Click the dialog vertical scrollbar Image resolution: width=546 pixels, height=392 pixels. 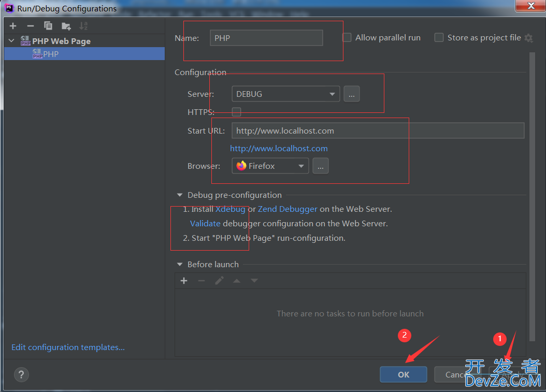click(531, 197)
